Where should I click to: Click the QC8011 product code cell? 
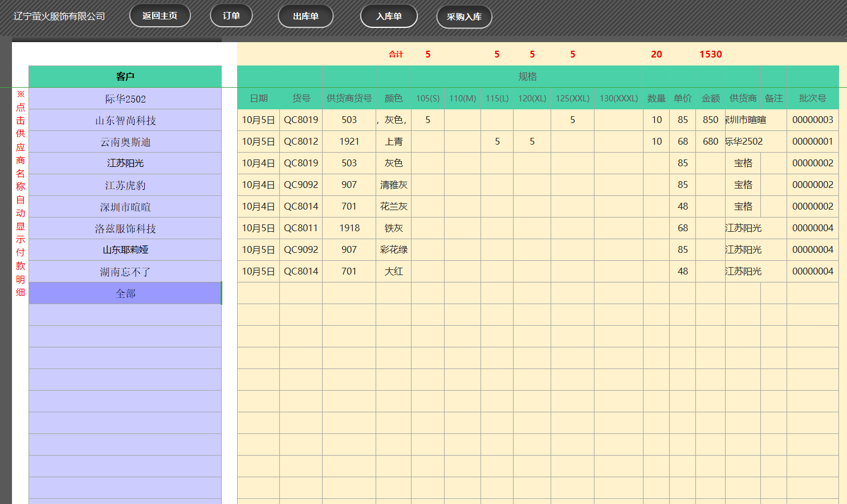pyautogui.click(x=301, y=228)
